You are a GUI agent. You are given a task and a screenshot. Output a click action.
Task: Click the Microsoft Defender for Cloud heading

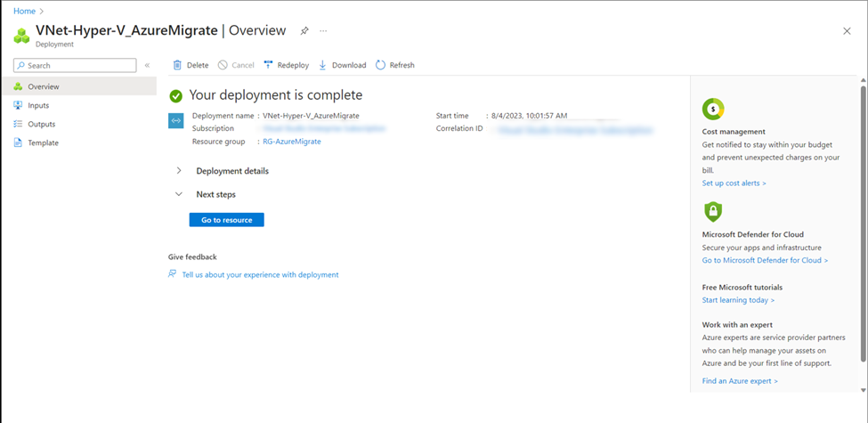753,235
